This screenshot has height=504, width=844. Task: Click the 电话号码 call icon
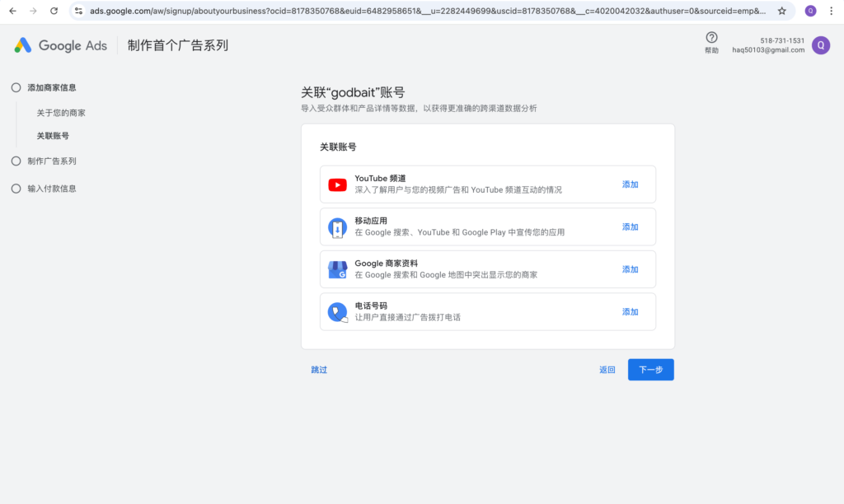[x=337, y=312]
